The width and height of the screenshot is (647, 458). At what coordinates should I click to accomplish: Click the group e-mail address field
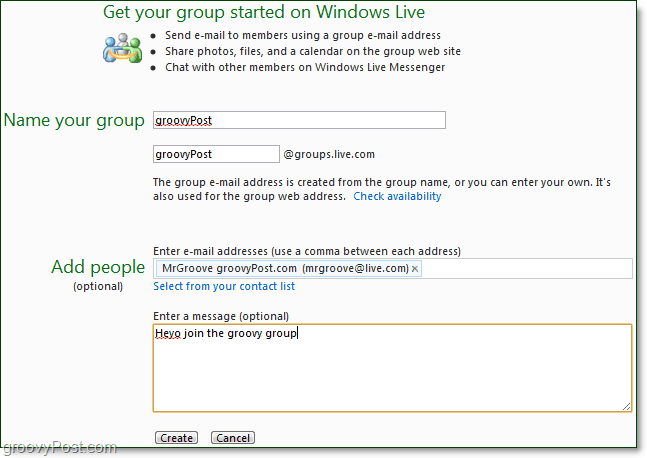(x=216, y=154)
